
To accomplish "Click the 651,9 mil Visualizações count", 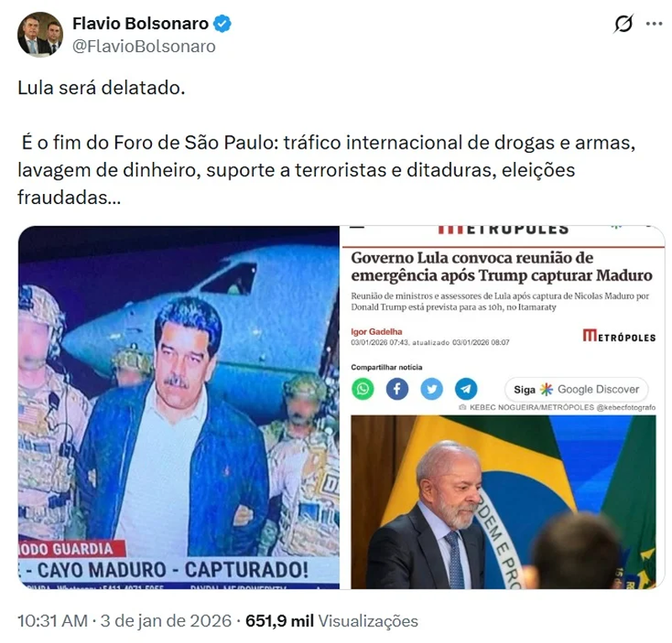I will pyautogui.click(x=332, y=620).
